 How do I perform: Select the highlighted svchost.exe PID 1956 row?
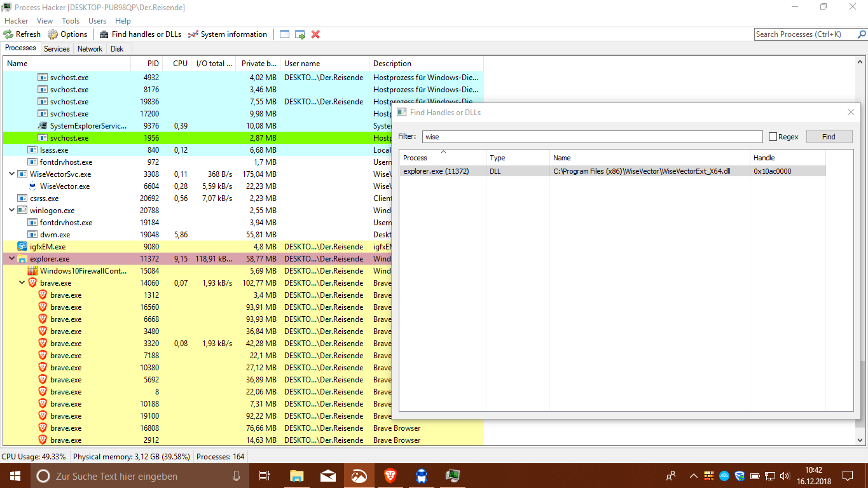[x=244, y=138]
